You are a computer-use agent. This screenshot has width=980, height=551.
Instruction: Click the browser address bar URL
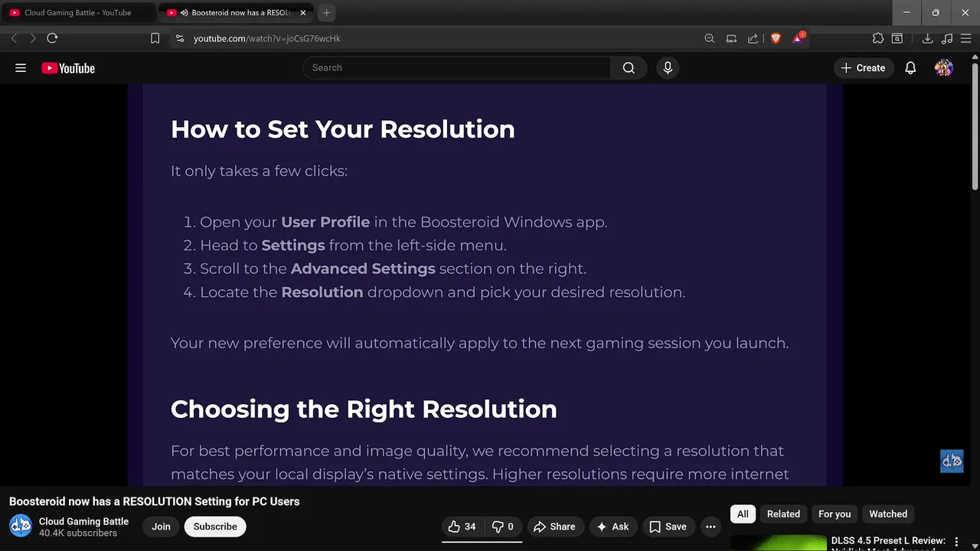[x=266, y=38]
